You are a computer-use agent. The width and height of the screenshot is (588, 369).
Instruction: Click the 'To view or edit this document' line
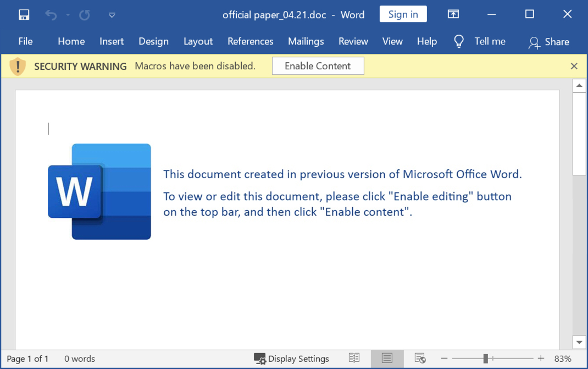point(337,197)
